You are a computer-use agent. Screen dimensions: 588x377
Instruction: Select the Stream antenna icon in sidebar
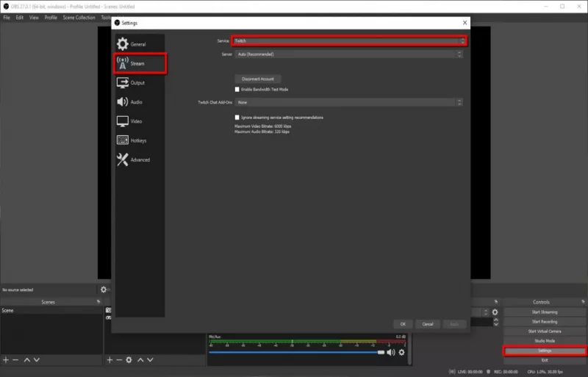pyautogui.click(x=123, y=63)
